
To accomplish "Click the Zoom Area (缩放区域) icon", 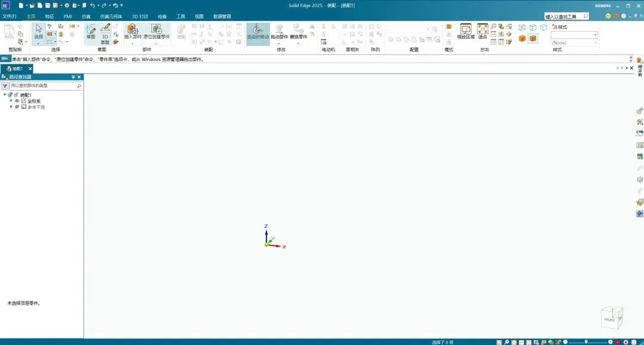I will (466, 29).
